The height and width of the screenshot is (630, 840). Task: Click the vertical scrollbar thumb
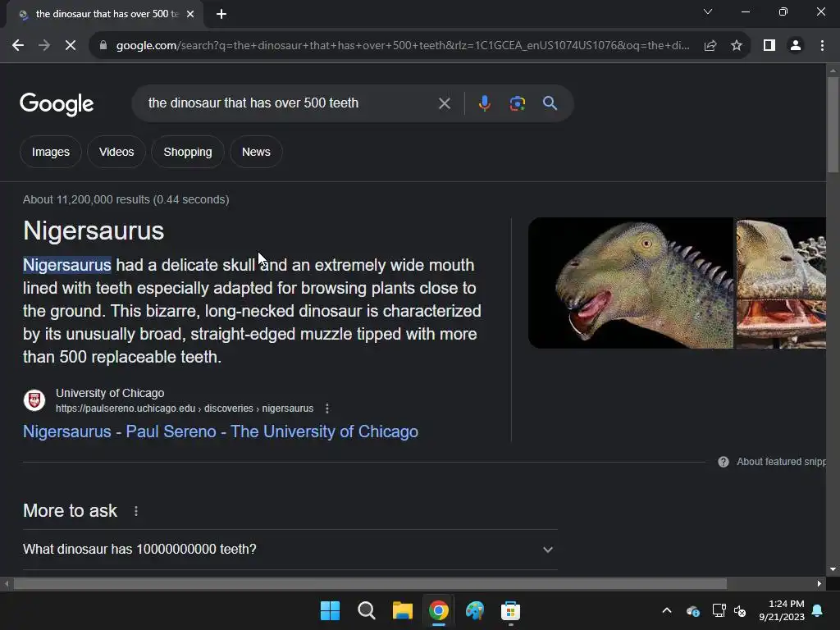(833, 125)
